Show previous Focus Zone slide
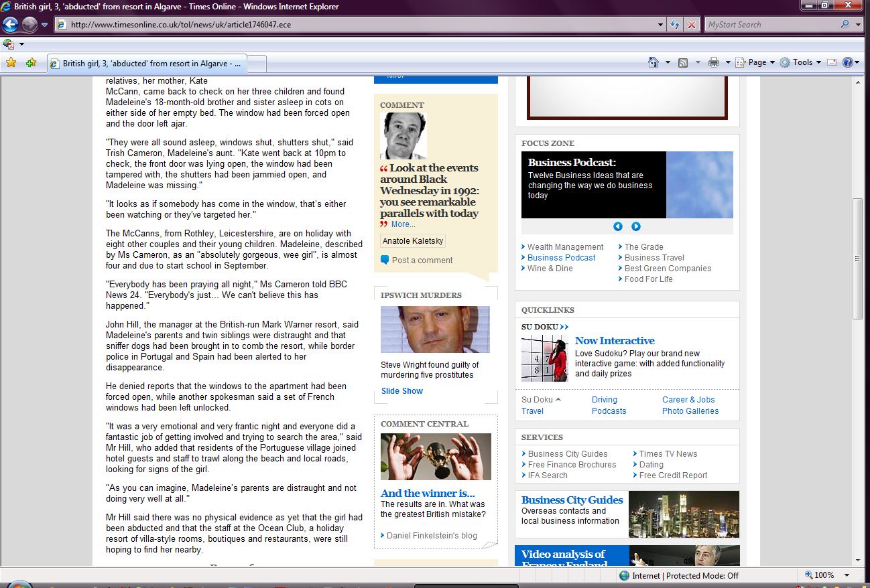 coord(618,226)
